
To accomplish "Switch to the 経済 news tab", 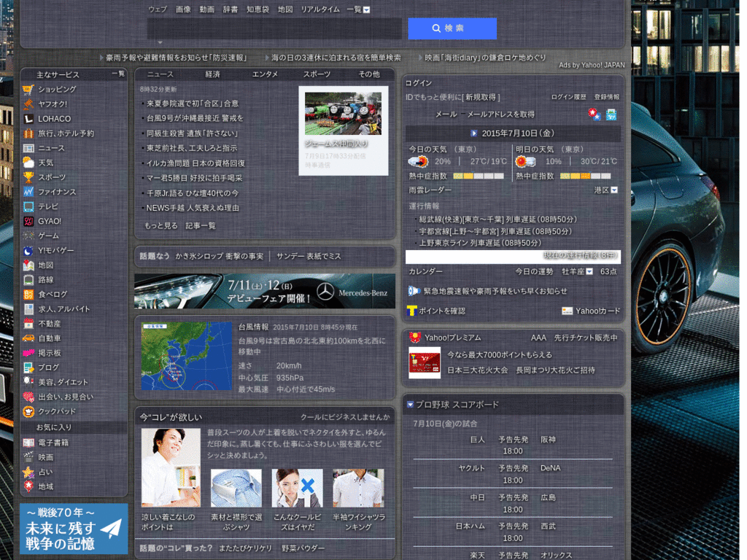I will pos(212,74).
